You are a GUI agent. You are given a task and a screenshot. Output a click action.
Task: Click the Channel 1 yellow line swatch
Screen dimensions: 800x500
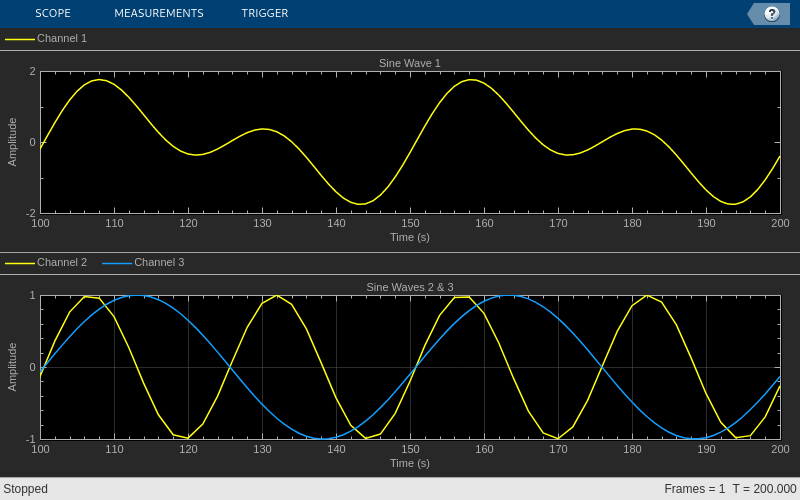click(20, 39)
